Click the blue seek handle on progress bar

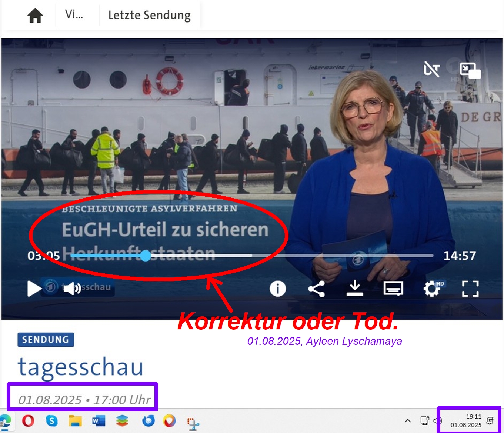point(146,256)
